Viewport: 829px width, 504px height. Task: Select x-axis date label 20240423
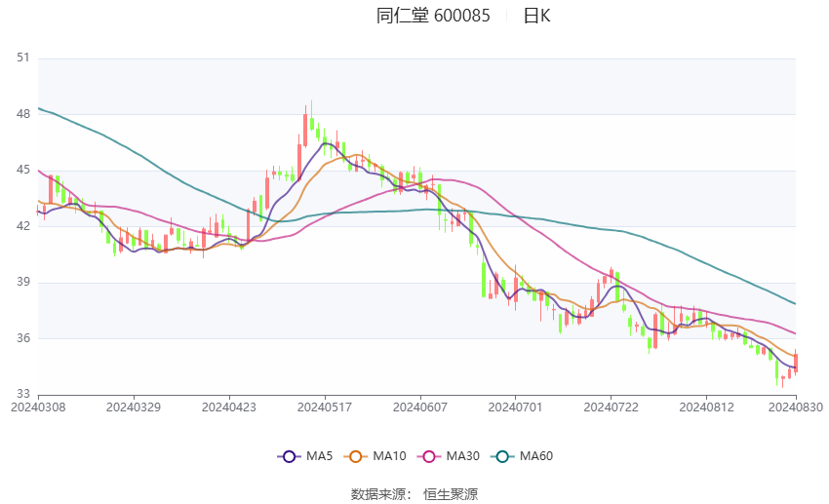click(229, 407)
